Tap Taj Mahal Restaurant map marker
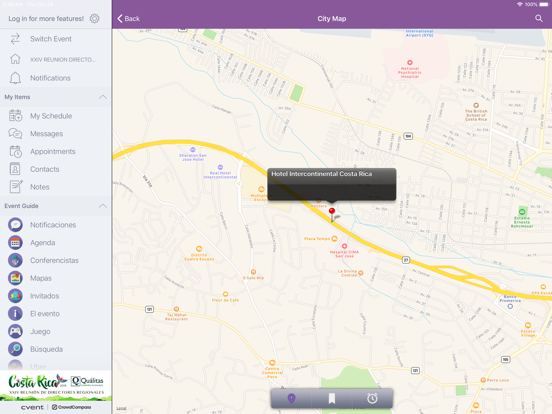 176,309
